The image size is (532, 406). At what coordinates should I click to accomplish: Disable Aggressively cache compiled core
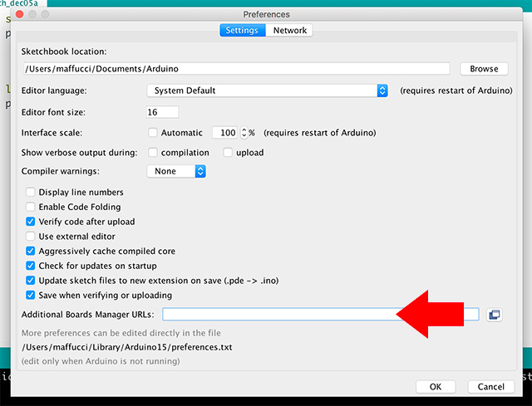(31, 251)
